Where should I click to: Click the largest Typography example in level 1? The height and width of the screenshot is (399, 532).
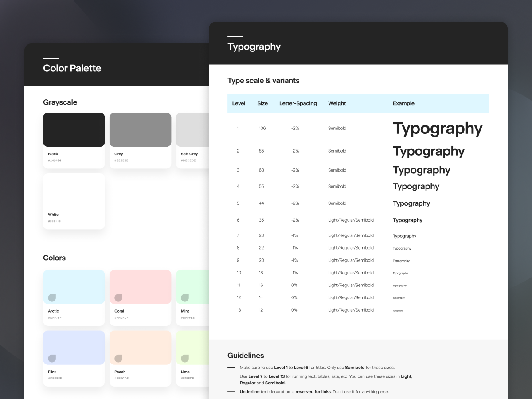point(438,129)
